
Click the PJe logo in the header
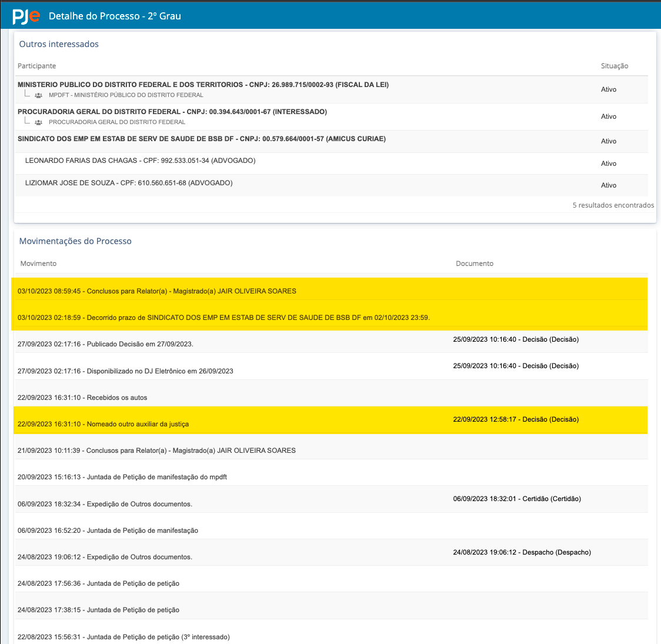coord(26,16)
